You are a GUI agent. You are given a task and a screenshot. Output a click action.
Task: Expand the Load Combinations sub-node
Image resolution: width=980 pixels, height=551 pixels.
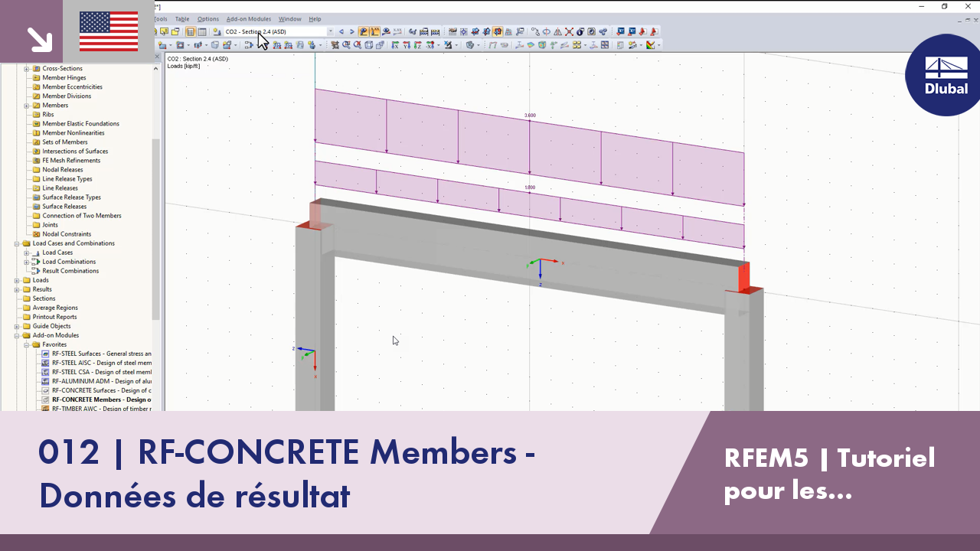(x=26, y=262)
